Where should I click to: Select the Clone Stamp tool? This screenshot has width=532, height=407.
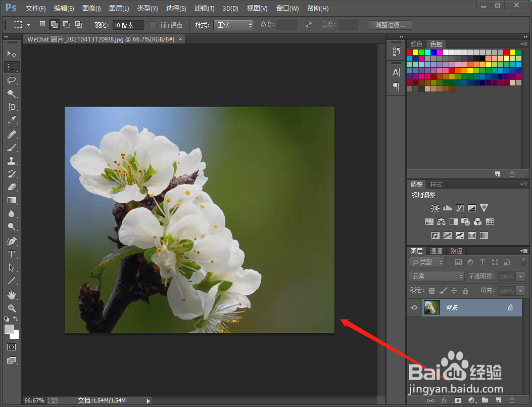coord(12,161)
